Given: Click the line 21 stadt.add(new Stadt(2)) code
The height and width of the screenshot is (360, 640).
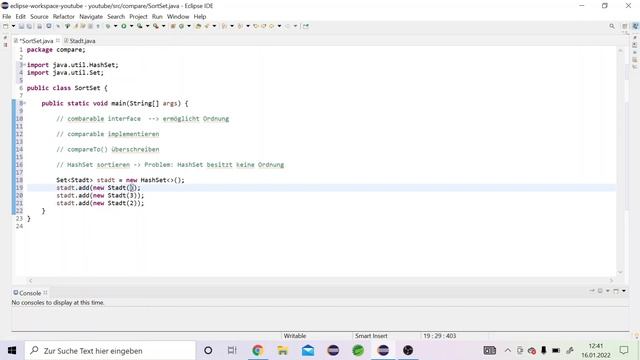Looking at the screenshot, I should (x=100, y=203).
